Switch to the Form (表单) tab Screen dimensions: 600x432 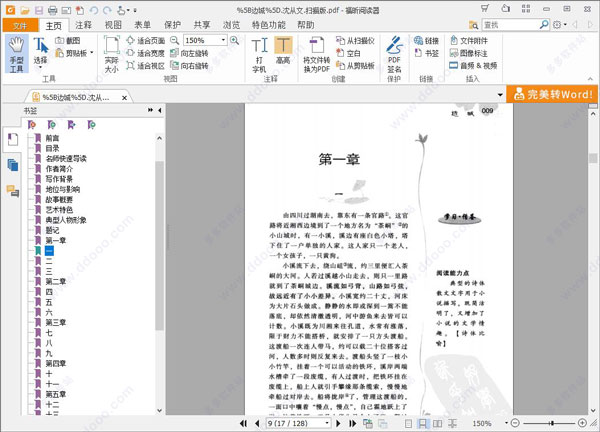[x=143, y=25]
